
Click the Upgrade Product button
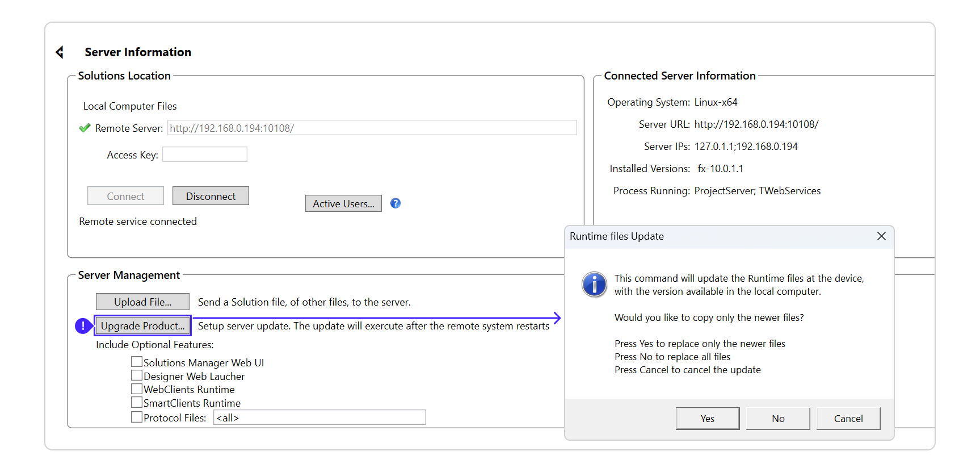pos(142,325)
